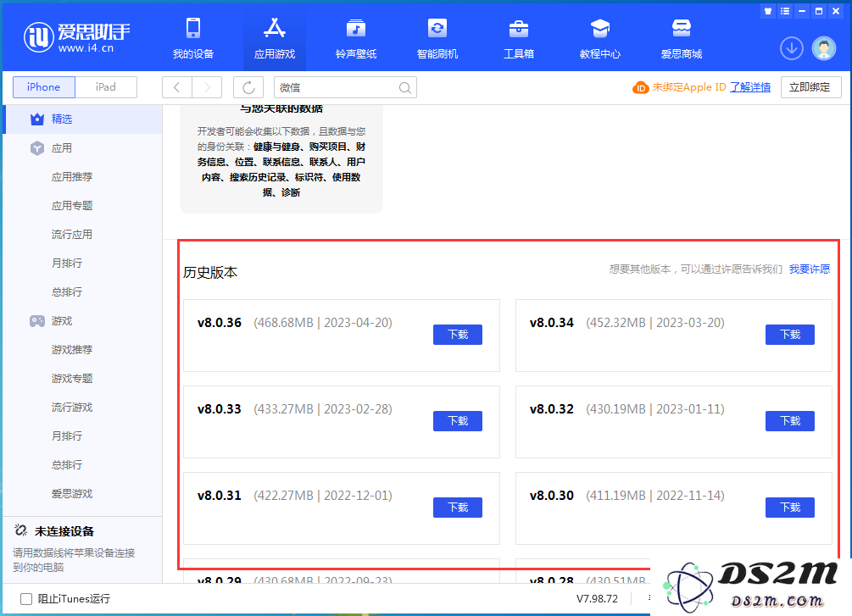Select 游戏推荐 in sidebar

pyautogui.click(x=72, y=350)
